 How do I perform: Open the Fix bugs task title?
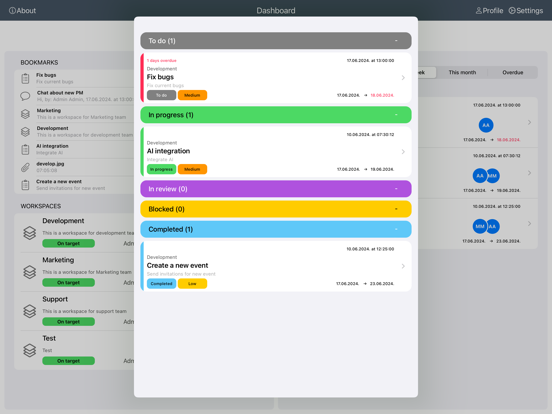click(160, 77)
